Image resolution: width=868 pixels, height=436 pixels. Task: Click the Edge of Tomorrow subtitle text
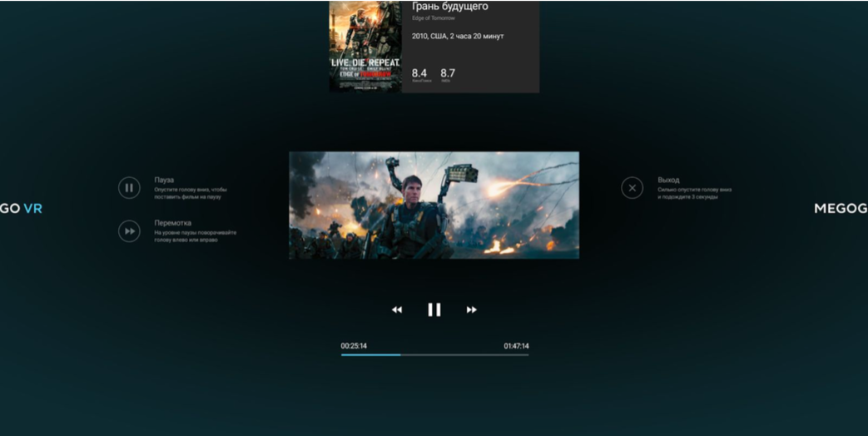(434, 18)
